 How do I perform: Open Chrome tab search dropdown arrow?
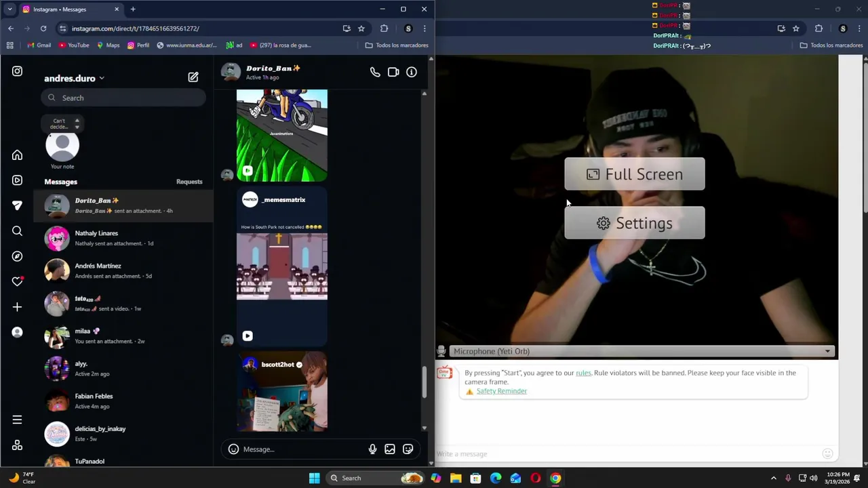[9, 9]
